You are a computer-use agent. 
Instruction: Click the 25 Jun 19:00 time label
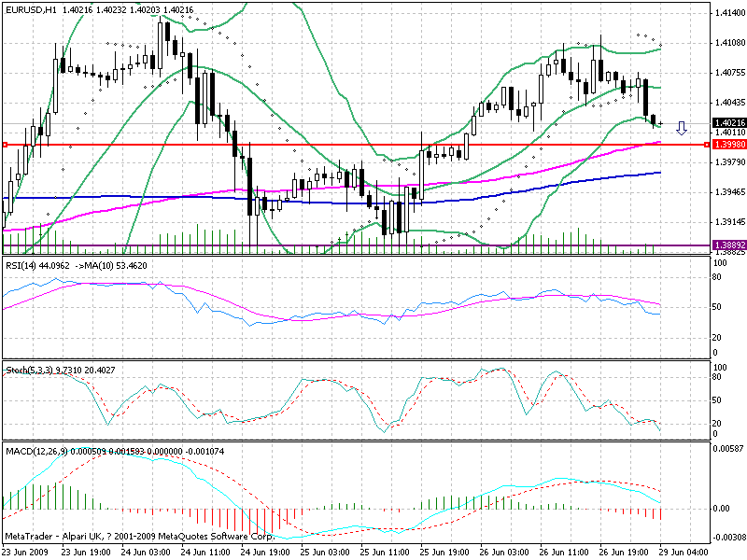tap(444, 553)
